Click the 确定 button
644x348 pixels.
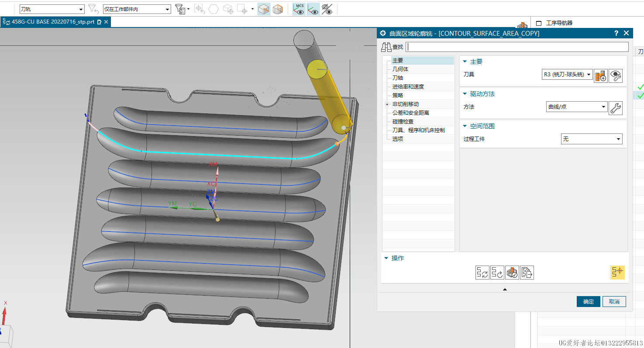click(x=589, y=302)
